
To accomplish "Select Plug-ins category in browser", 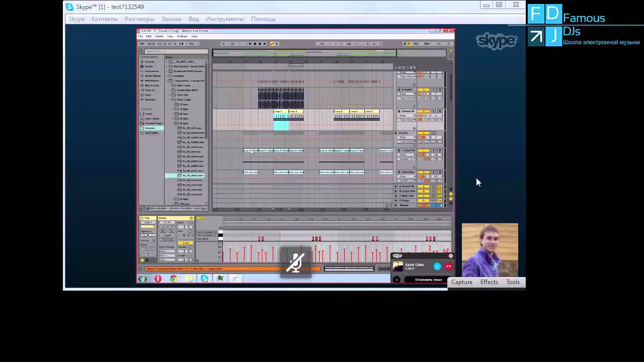I will click(x=148, y=90).
